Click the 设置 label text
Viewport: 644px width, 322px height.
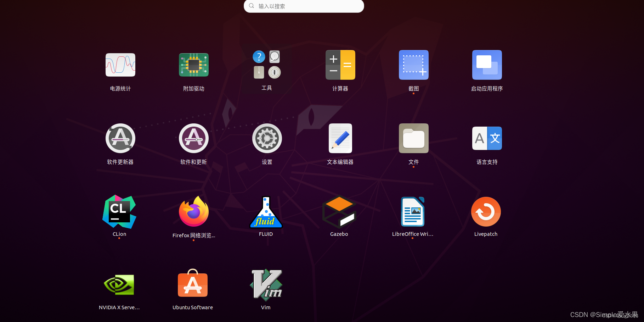(267, 162)
